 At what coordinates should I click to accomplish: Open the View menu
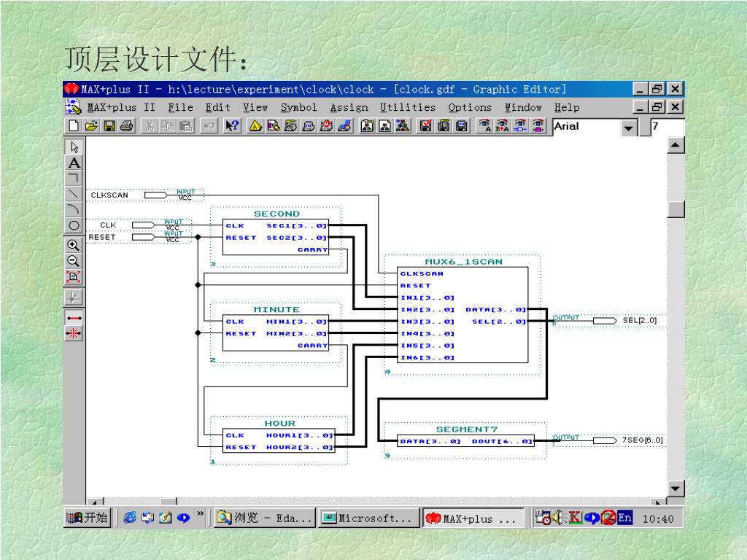tap(255, 107)
